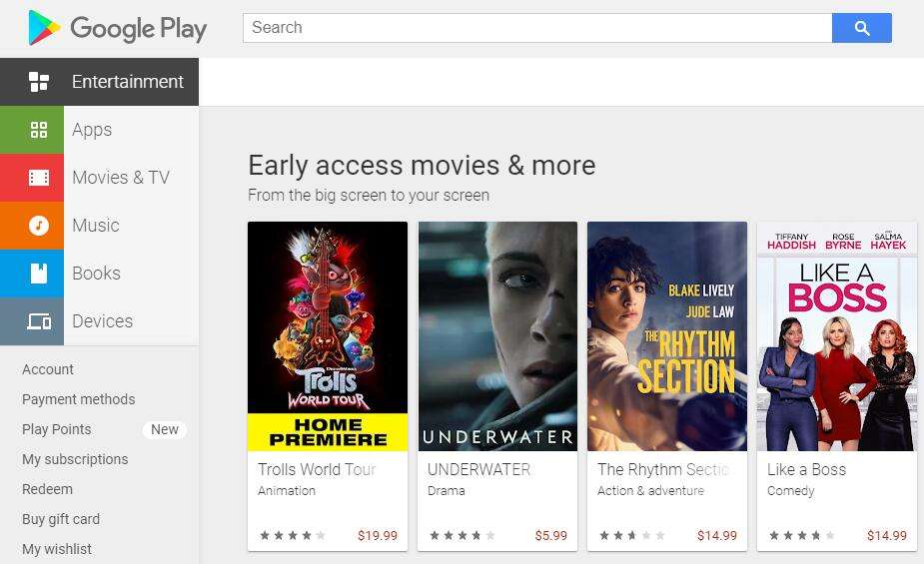Screen dimensions: 924x564
Task: View My subscriptions
Action: [x=75, y=459]
